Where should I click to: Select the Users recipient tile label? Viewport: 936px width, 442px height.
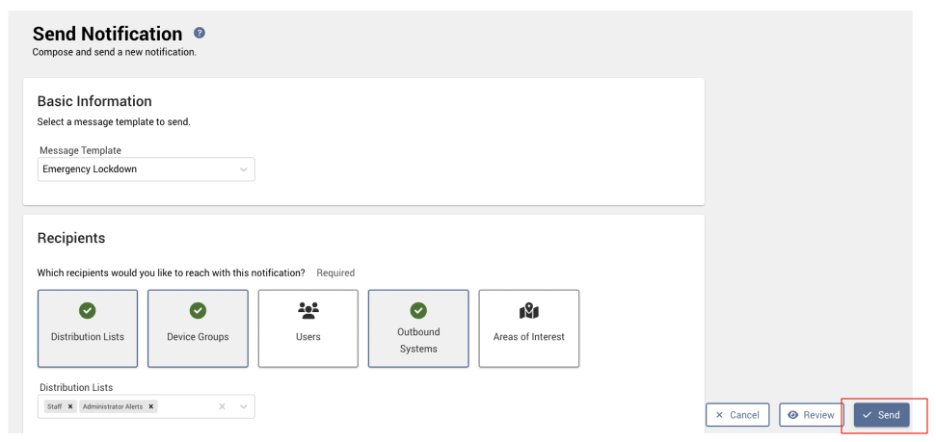[308, 337]
